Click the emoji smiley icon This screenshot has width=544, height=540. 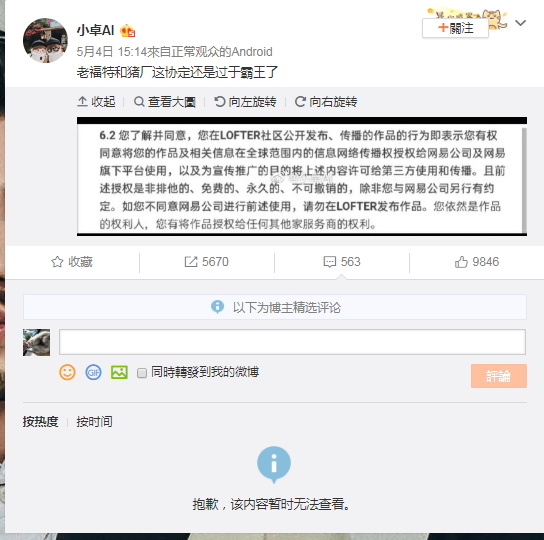67,372
